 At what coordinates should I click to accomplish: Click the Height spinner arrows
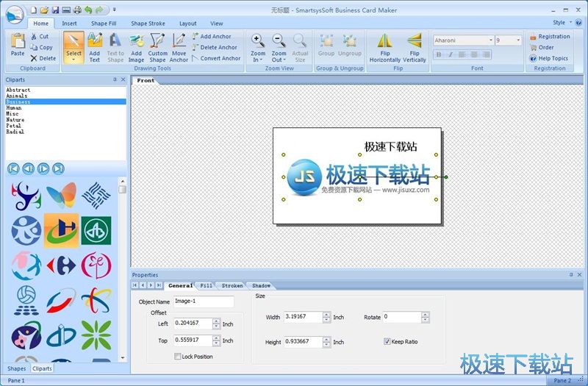tap(326, 342)
